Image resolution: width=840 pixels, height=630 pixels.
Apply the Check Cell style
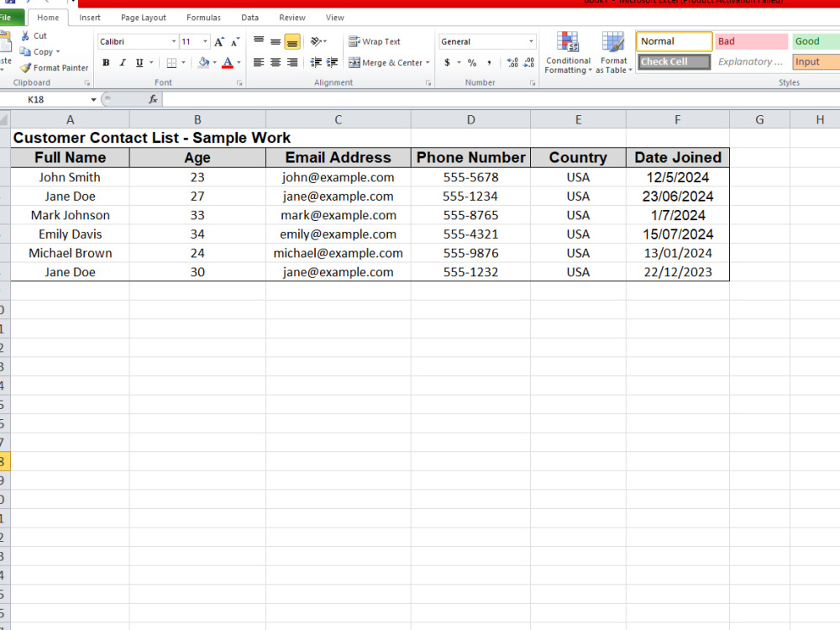tap(674, 61)
